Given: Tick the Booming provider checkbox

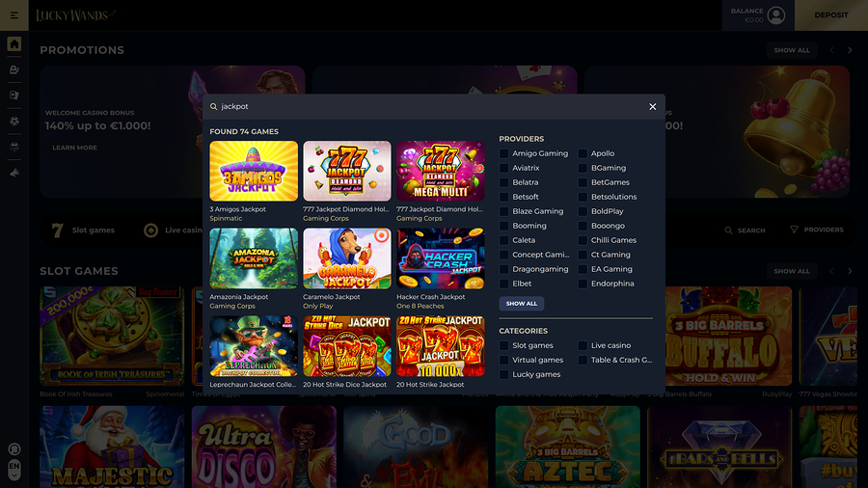Looking at the screenshot, I should click(x=503, y=226).
